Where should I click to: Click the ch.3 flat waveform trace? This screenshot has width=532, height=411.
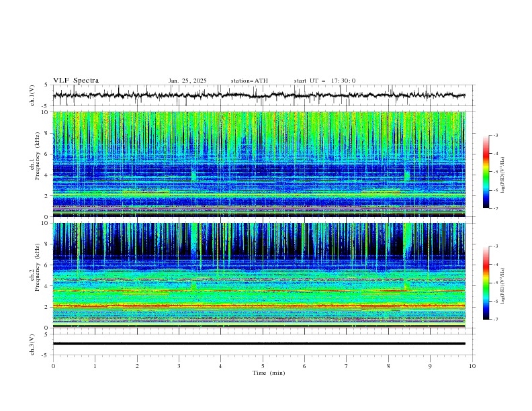pyautogui.click(x=259, y=344)
